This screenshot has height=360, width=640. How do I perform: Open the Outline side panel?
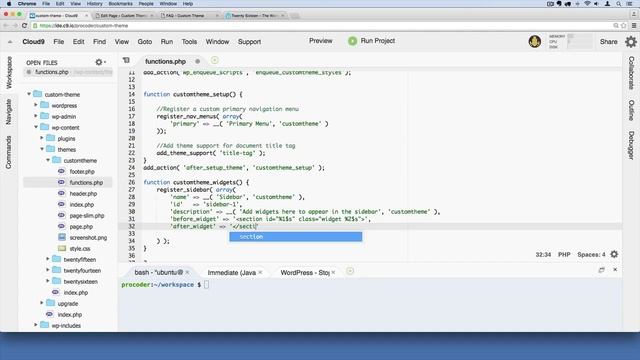(x=631, y=110)
